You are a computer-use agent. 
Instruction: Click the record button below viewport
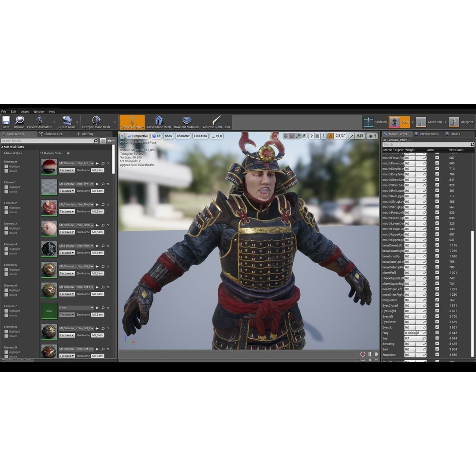click(x=362, y=354)
